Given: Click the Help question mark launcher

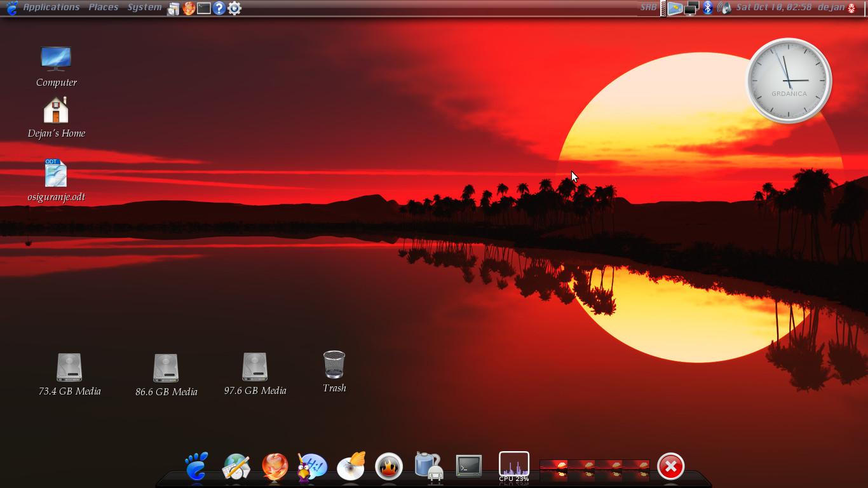Looking at the screenshot, I should pos(219,8).
